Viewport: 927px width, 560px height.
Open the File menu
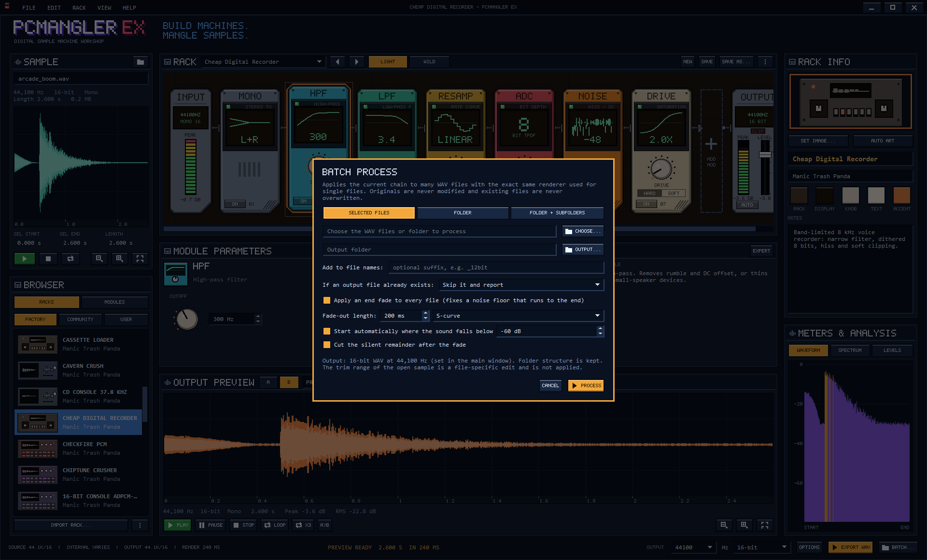[x=28, y=8]
